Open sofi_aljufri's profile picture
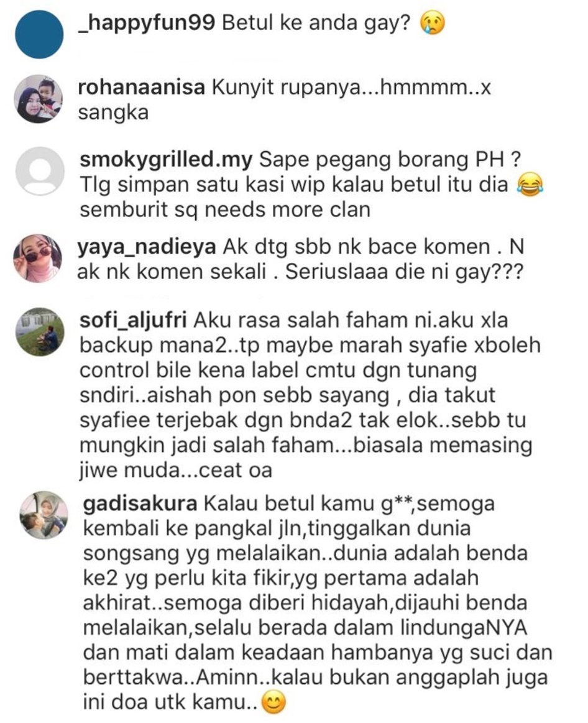Screen dimensions: 588x723 (x=39, y=331)
